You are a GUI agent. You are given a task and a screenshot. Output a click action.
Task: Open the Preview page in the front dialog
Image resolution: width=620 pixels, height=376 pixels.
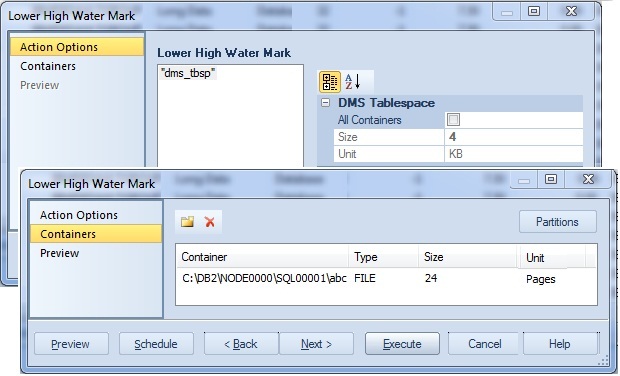60,253
